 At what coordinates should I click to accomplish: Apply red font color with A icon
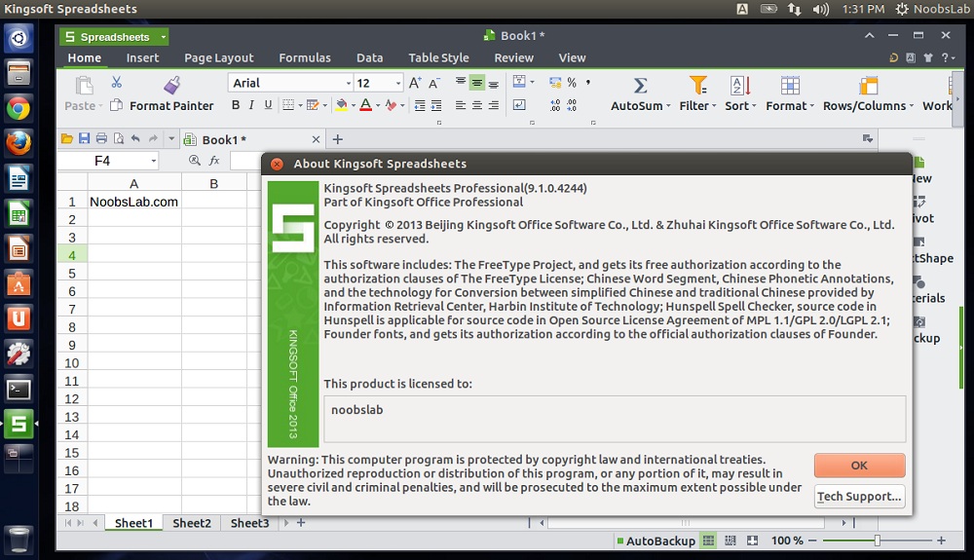(x=366, y=105)
